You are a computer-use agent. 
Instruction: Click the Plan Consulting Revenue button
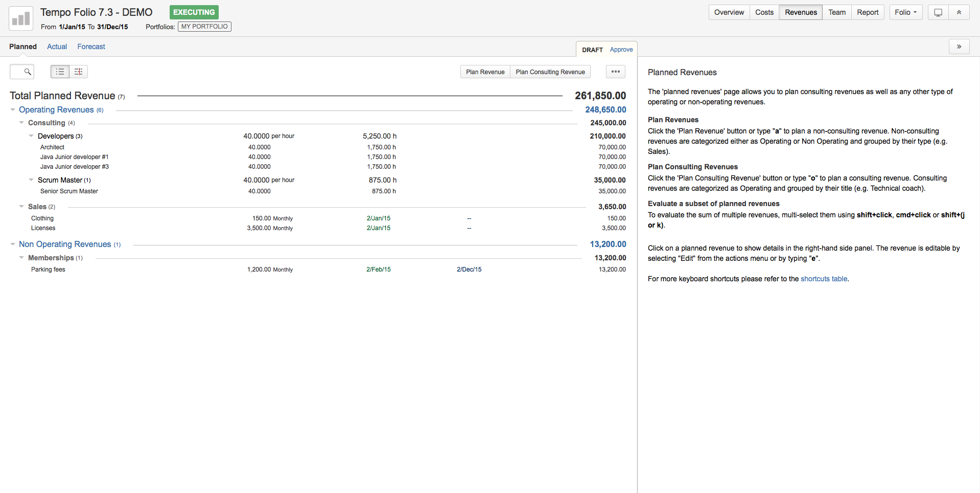(550, 72)
